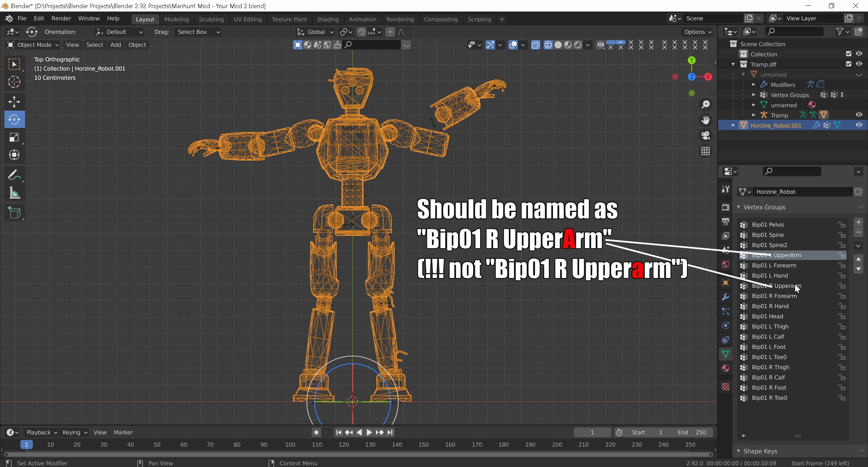Toggle the Collection visibility eye
Image resolution: width=868 pixels, height=467 pixels.
coord(859,54)
